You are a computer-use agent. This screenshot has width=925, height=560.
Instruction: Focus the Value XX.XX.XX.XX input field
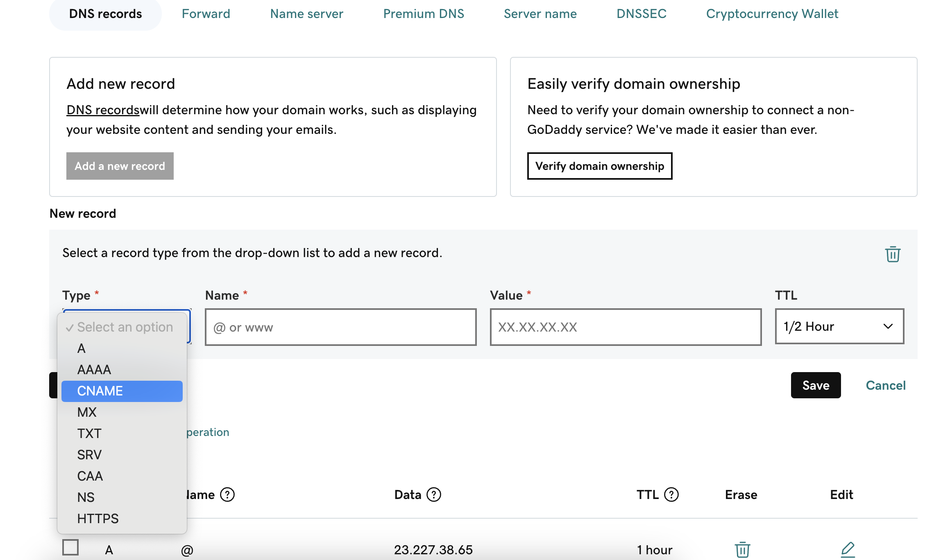625,327
